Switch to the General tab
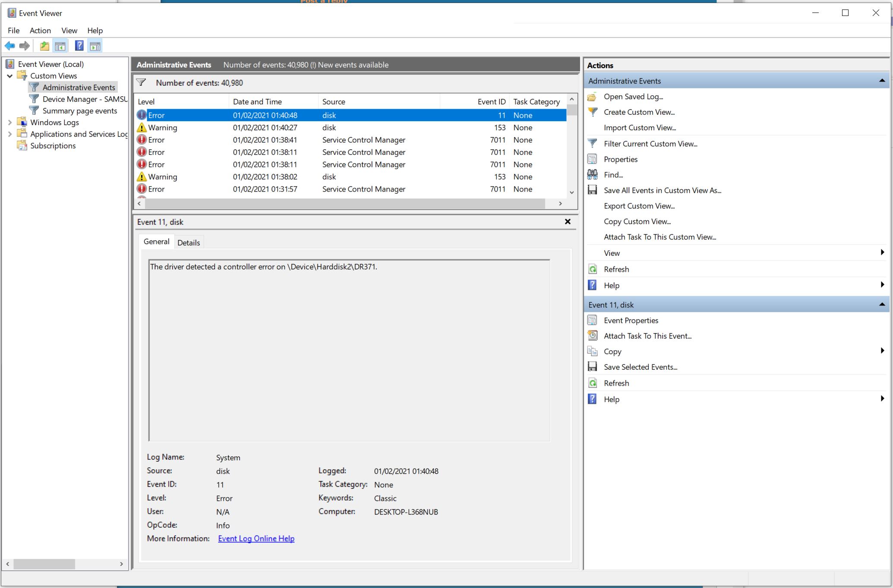 point(156,242)
